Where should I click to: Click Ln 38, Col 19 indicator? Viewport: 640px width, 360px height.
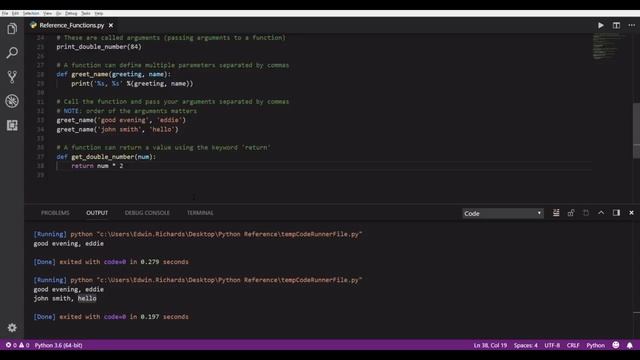click(x=490, y=345)
